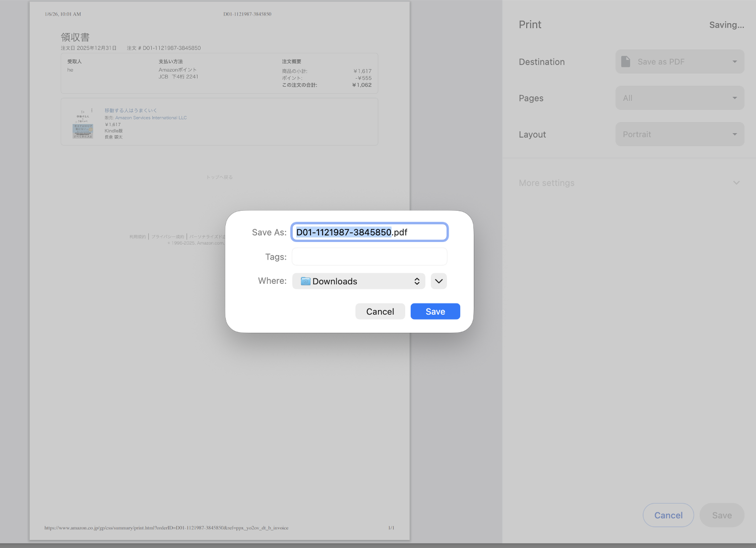This screenshot has height=548, width=756.
Task: Open the Pages All dropdown
Action: pos(679,98)
